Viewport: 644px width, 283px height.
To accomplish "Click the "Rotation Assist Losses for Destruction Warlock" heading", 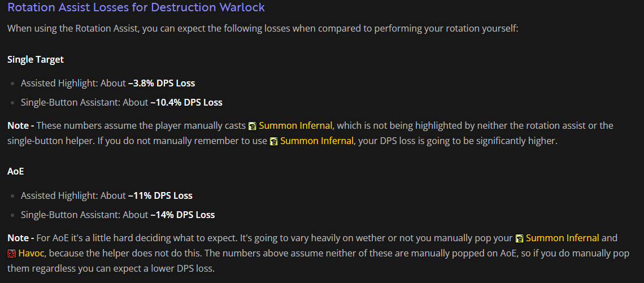I will point(136,8).
